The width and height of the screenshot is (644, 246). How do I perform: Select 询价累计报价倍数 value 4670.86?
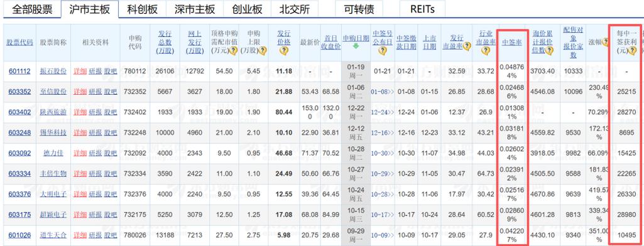pos(543,195)
